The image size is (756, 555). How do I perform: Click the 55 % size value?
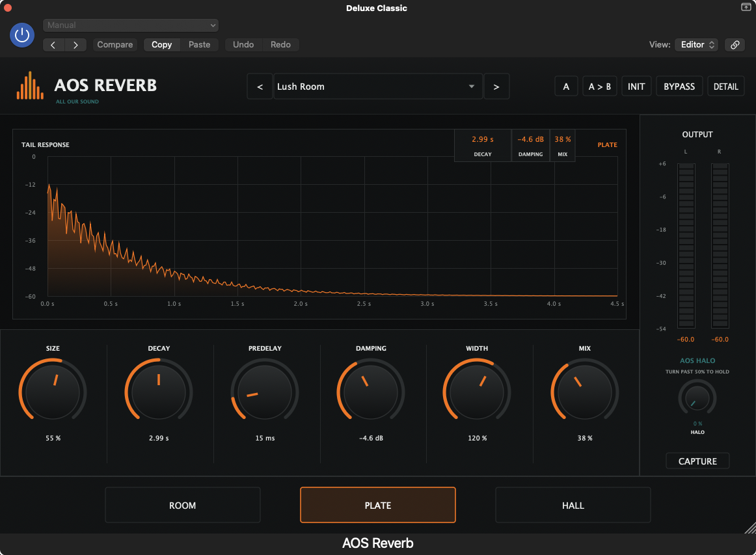[x=53, y=438]
